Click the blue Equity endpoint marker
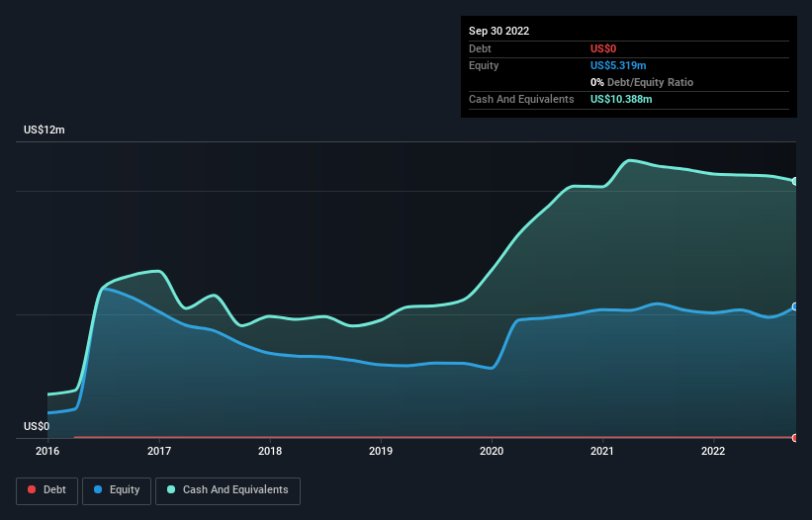This screenshot has width=812, height=520. point(795,306)
